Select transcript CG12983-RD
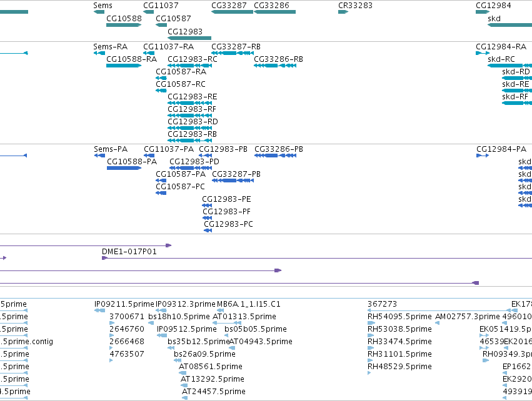The width and height of the screenshot is (532, 401). 193,122
